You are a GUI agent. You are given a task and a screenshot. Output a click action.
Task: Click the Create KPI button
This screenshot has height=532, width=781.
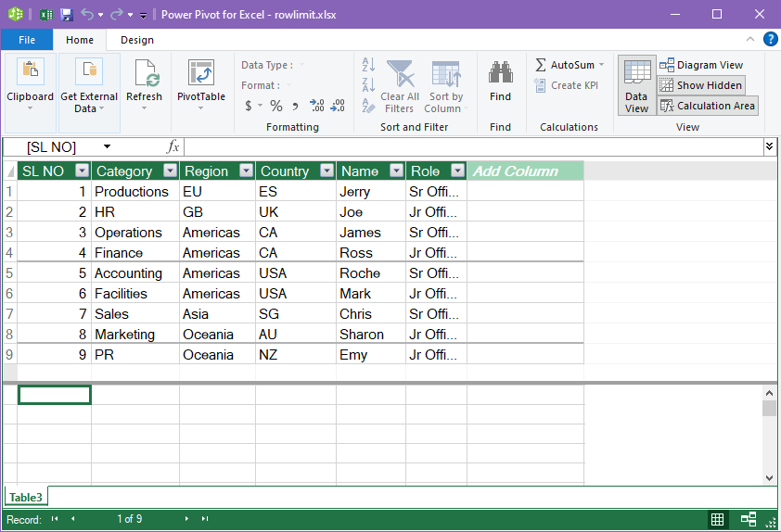coord(567,85)
